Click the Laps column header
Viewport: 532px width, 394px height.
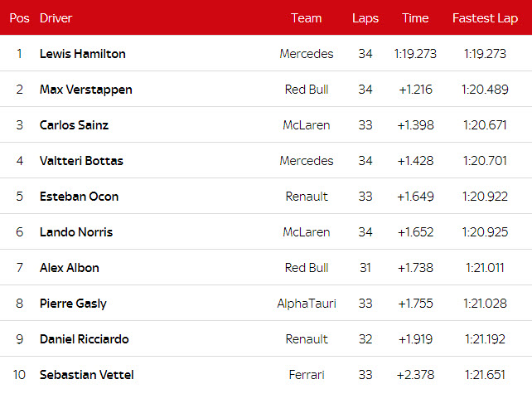tap(365, 17)
